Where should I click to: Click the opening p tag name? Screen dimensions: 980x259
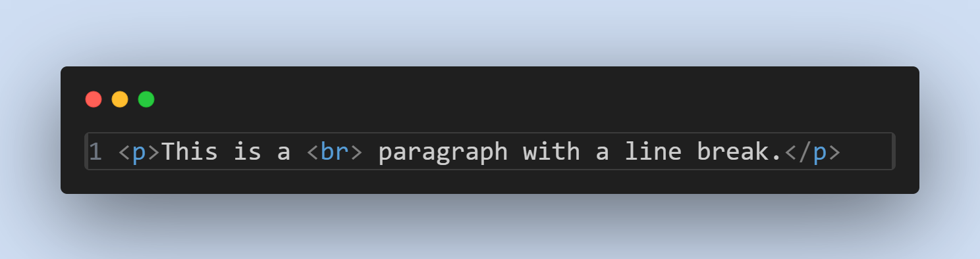[139, 153]
